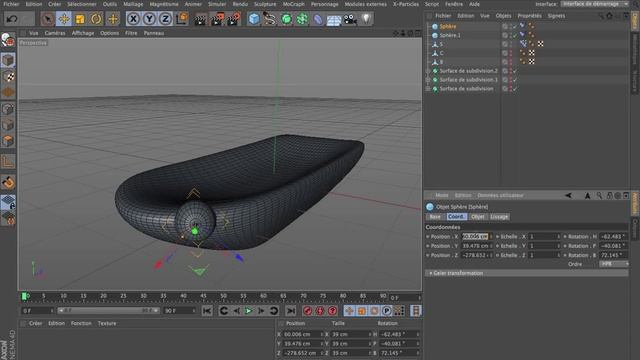The width and height of the screenshot is (640, 360).
Task: Activate the Rotate tool
Action: point(96,19)
